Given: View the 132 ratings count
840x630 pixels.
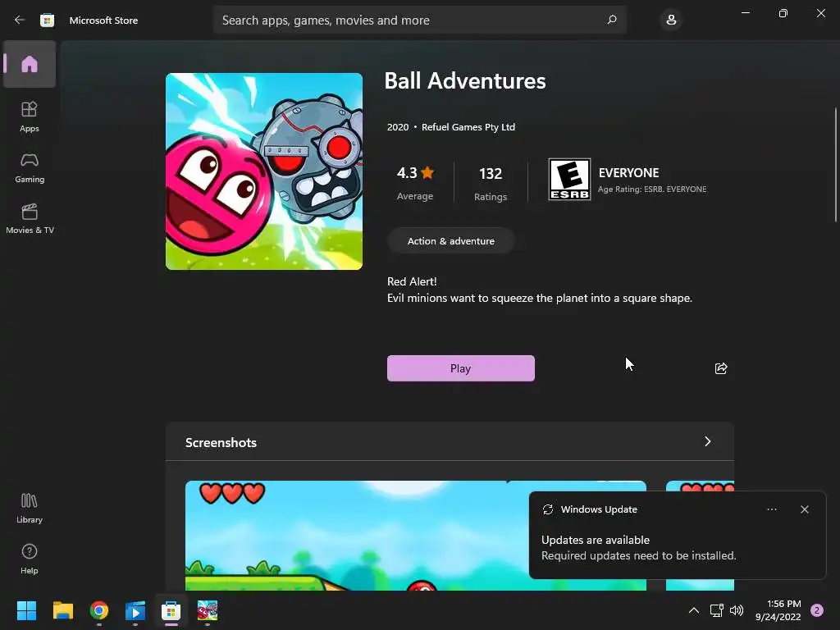Looking at the screenshot, I should pyautogui.click(x=491, y=183).
